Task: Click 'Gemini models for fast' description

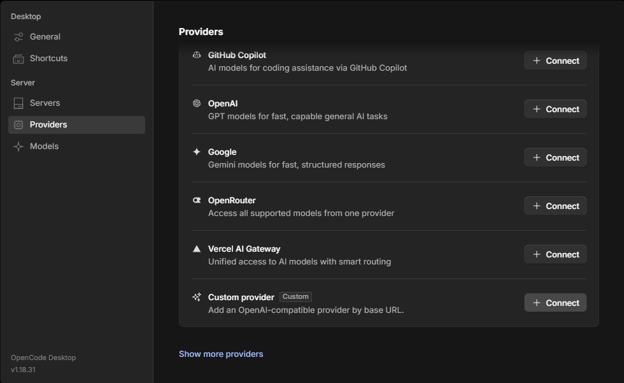Action: pyautogui.click(x=296, y=165)
